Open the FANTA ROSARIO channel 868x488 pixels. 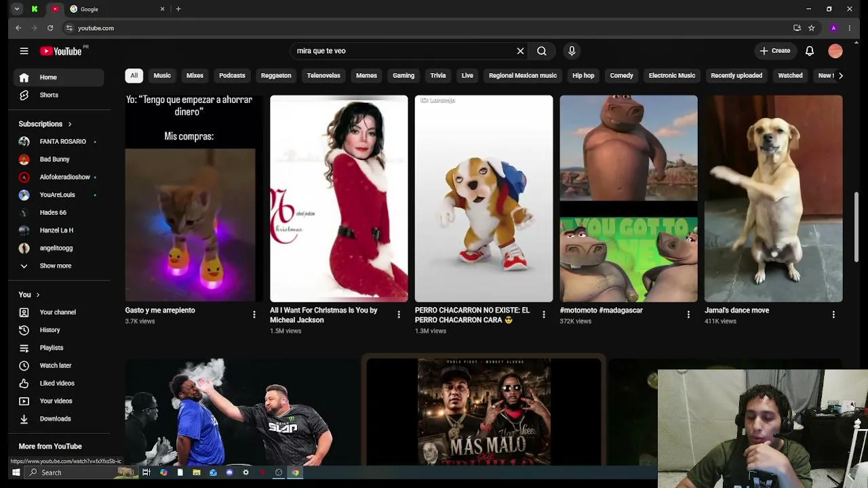click(x=59, y=142)
